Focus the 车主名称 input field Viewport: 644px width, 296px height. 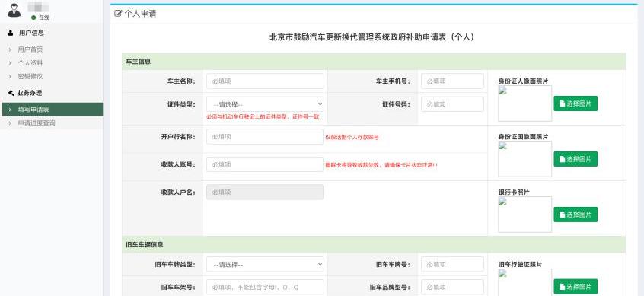(x=265, y=81)
